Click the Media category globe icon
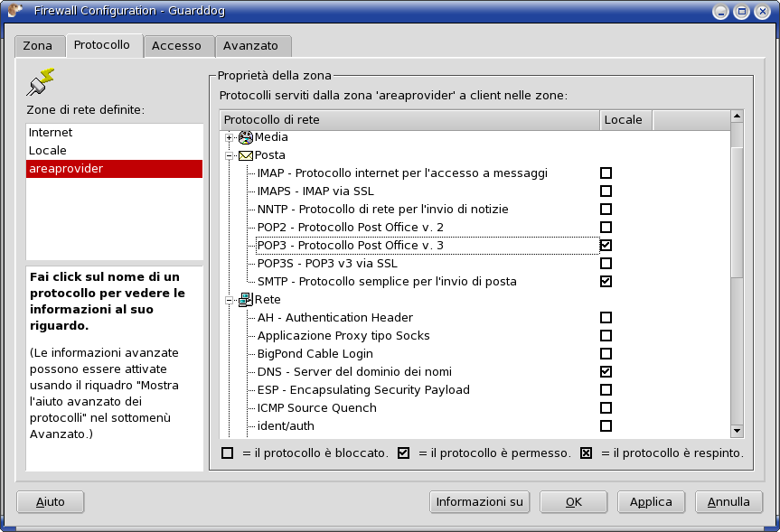 tap(245, 137)
